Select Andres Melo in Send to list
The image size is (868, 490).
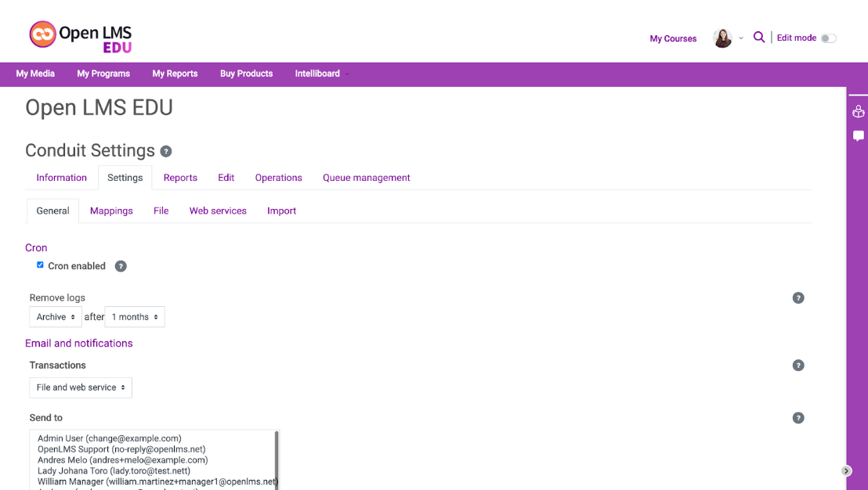[123, 460]
